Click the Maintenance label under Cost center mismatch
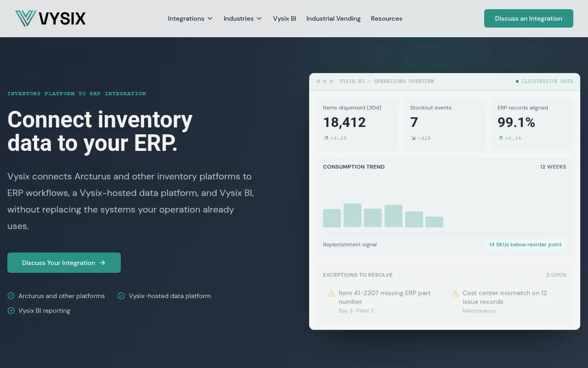 [479, 311]
